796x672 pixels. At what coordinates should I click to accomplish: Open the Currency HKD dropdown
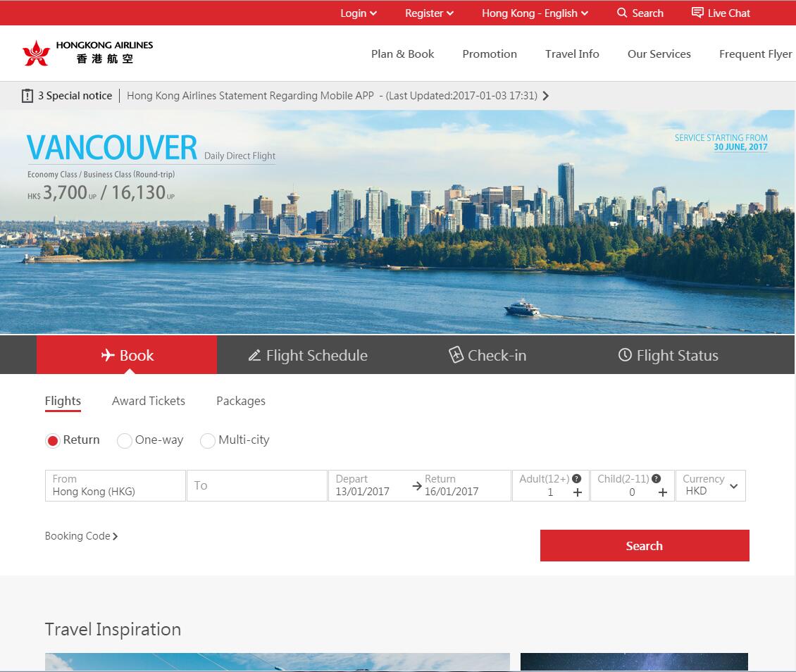(x=710, y=486)
